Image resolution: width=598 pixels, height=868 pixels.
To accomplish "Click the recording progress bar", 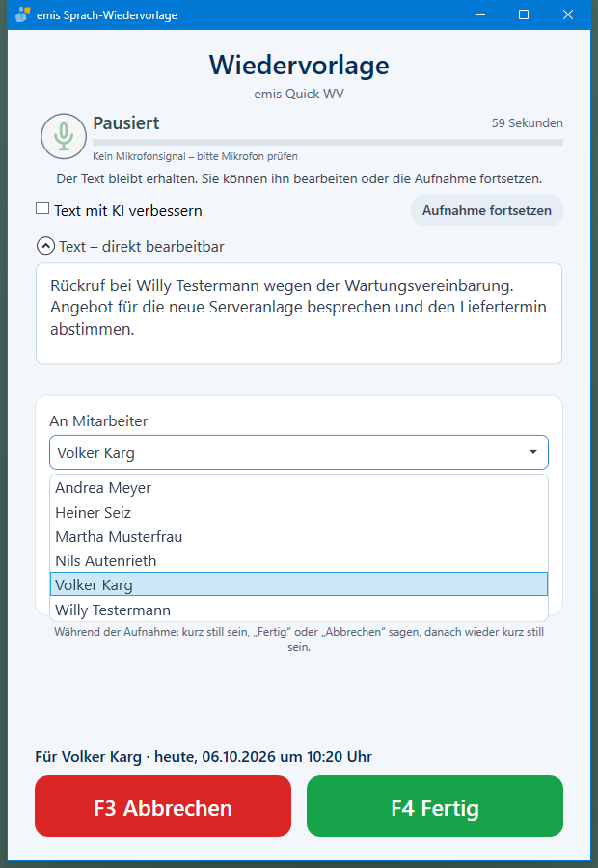I will (328, 143).
